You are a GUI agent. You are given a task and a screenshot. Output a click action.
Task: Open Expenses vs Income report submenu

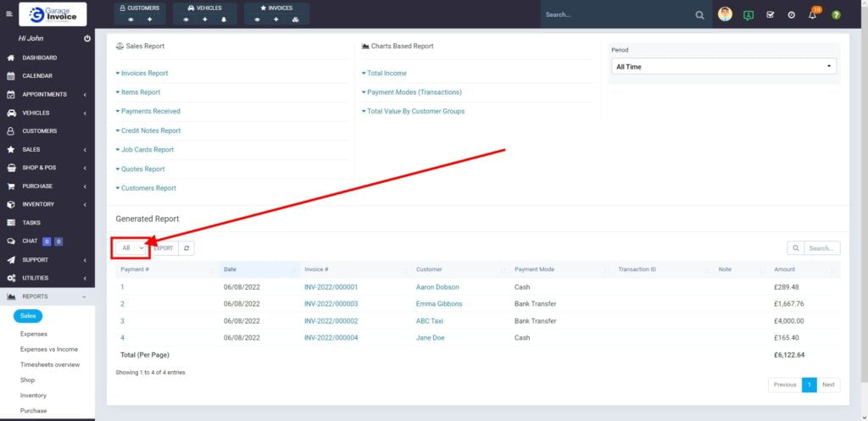(x=48, y=349)
